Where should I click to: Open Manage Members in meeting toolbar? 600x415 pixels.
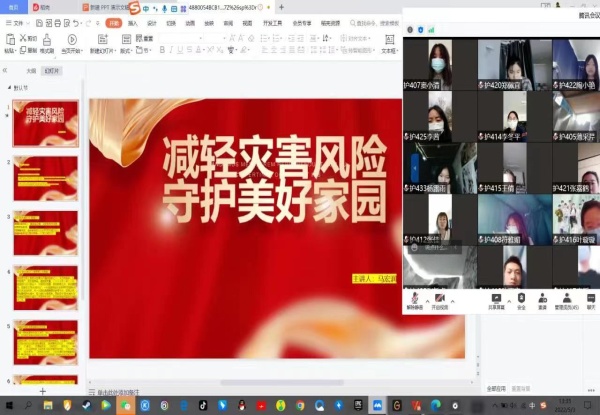pos(566,298)
